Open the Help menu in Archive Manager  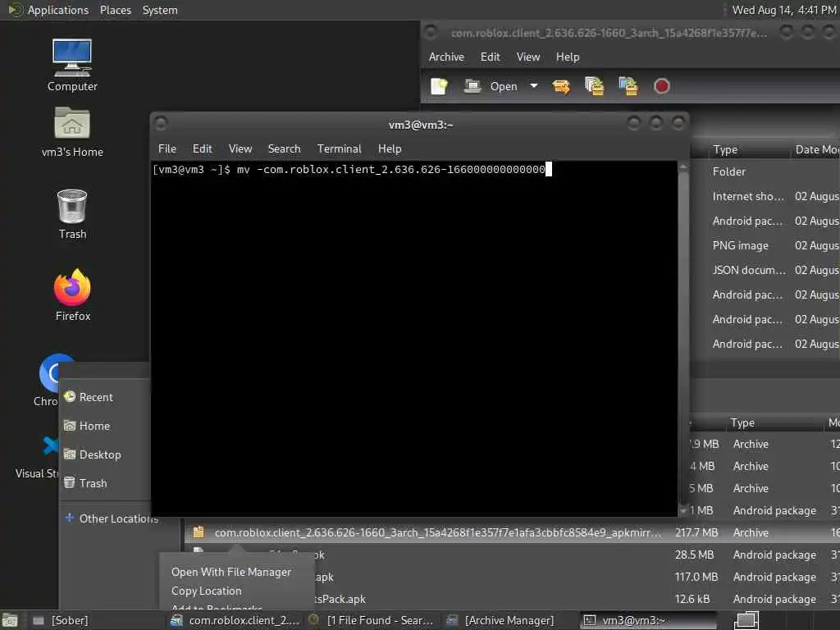click(x=568, y=57)
